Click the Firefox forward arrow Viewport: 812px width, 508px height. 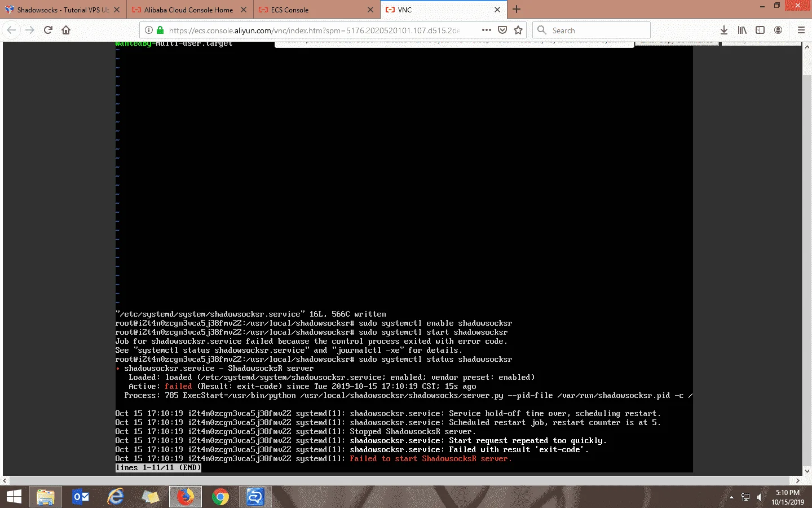pos(30,30)
